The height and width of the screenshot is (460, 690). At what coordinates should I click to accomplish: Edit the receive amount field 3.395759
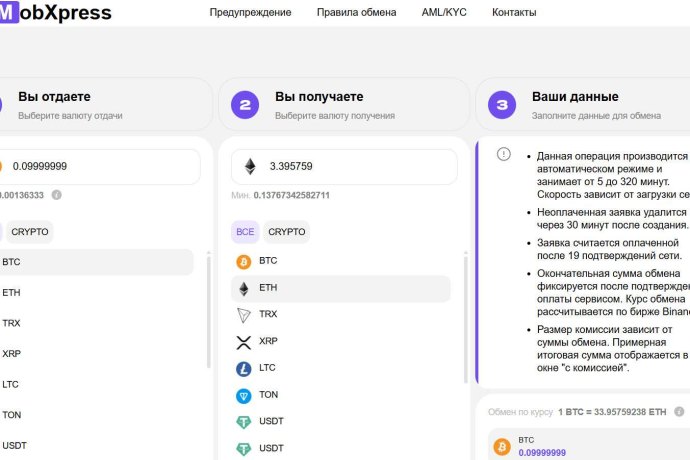pos(344,166)
